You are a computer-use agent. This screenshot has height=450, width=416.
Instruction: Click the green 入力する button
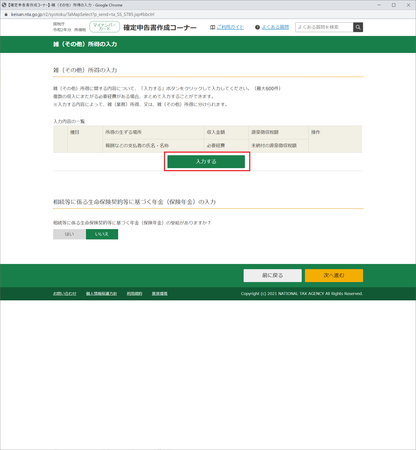[206, 161]
